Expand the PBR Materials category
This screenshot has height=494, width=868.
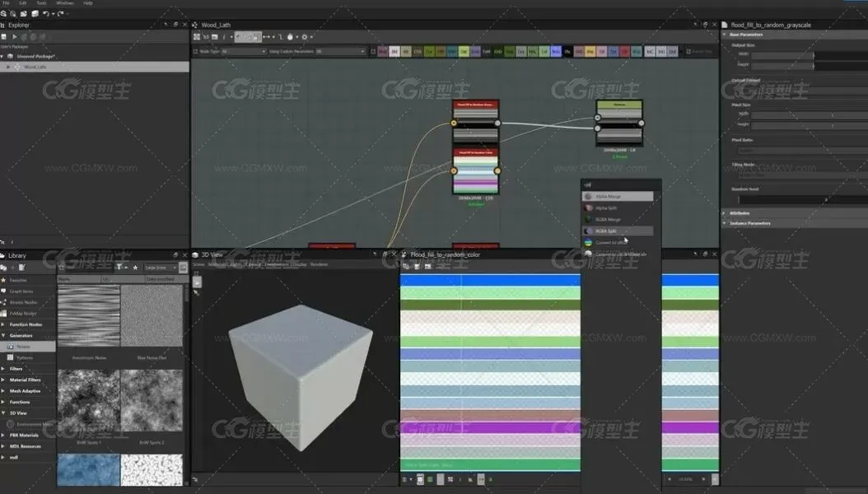coord(2,435)
